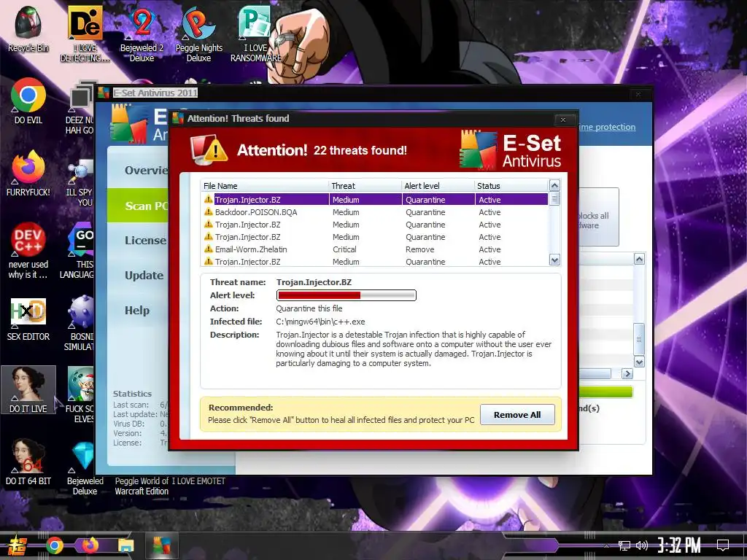Image resolution: width=747 pixels, height=560 pixels.
Task: Select the 'DO IT LIVE' desktop icon
Action: [28, 389]
